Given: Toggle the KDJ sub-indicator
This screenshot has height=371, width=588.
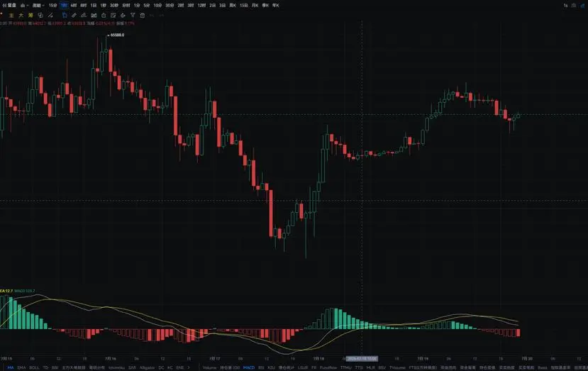Looking at the screenshot, I should 272,367.
